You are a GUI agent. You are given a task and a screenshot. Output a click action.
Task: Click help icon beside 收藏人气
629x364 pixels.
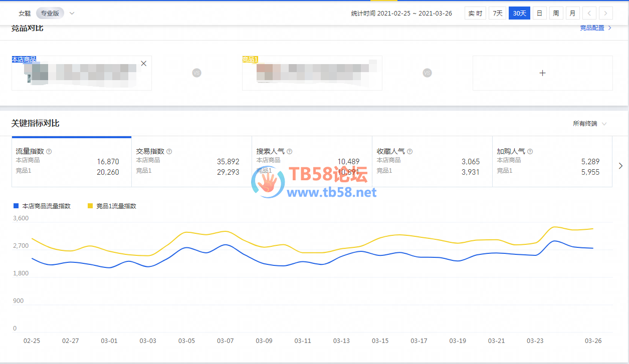tap(410, 151)
